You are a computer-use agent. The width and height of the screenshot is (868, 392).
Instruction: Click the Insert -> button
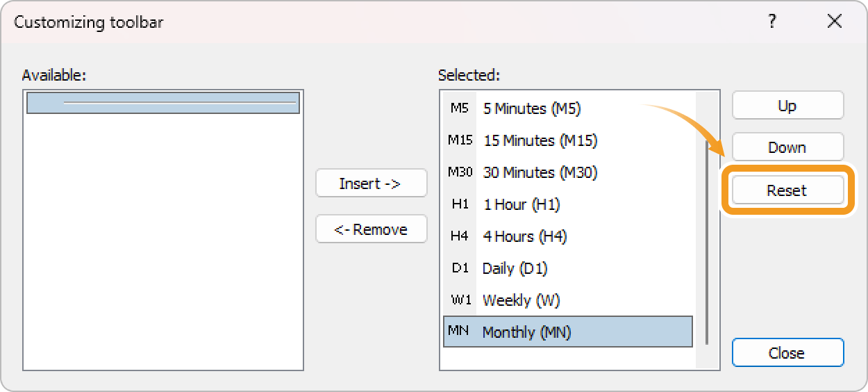click(371, 183)
